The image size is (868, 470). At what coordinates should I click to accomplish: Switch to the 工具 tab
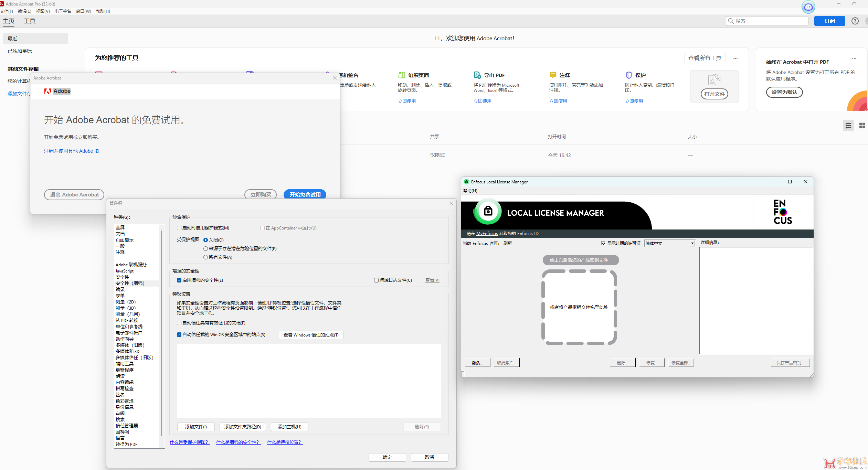point(30,21)
